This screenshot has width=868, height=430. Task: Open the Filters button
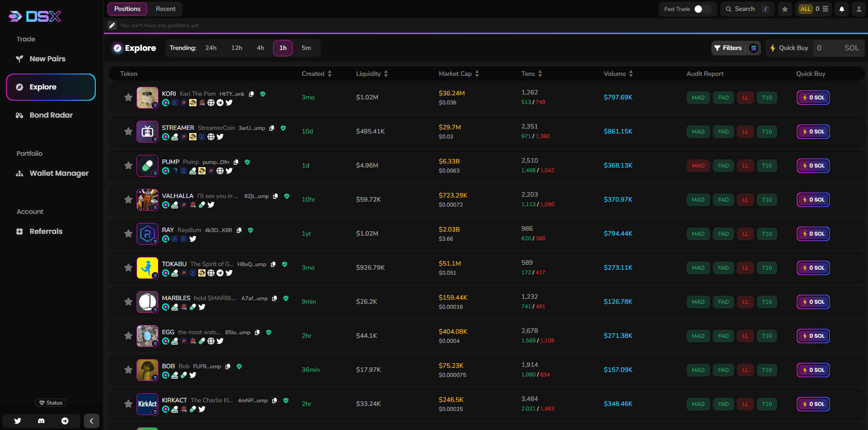pyautogui.click(x=728, y=48)
